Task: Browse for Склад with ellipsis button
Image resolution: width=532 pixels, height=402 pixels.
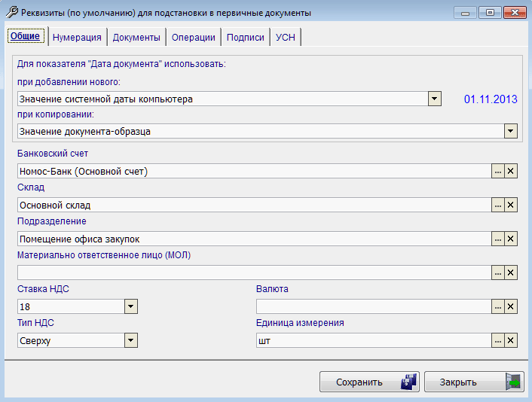Action: click(498, 205)
